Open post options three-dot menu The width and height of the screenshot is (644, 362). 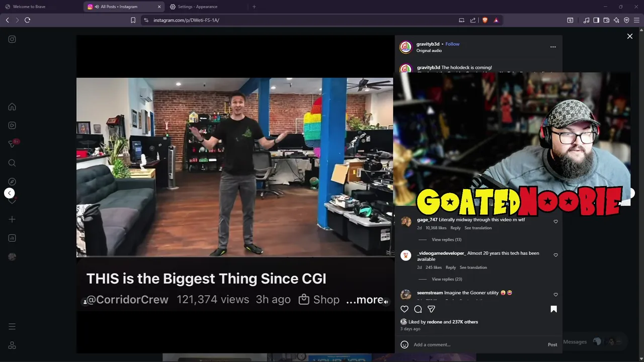click(x=553, y=47)
